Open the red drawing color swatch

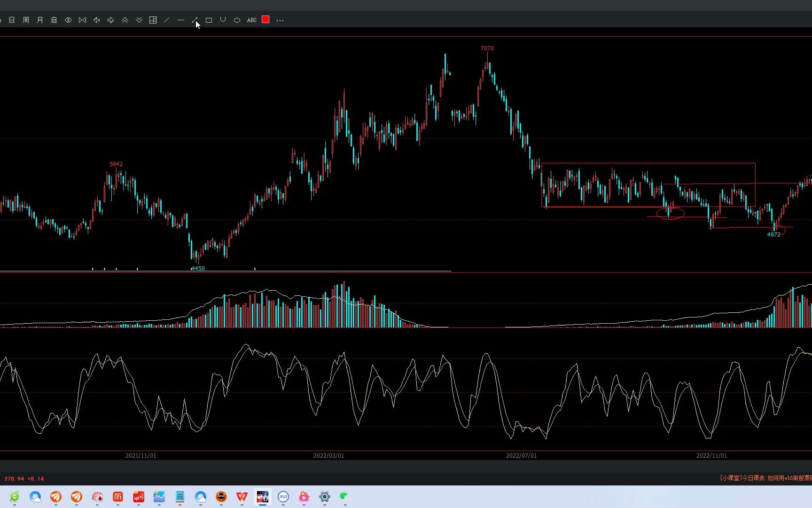pyautogui.click(x=265, y=19)
